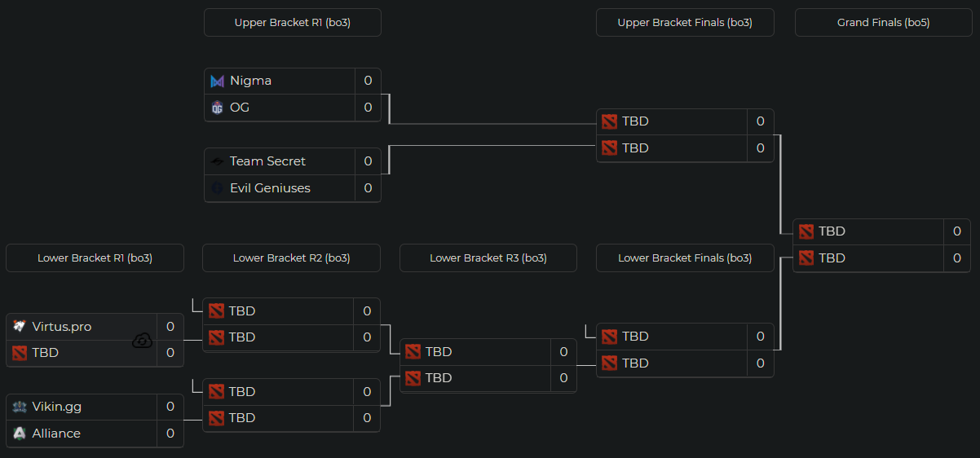Image resolution: width=980 pixels, height=458 pixels.
Task: Click Team Secret's score cell
Action: [368, 161]
